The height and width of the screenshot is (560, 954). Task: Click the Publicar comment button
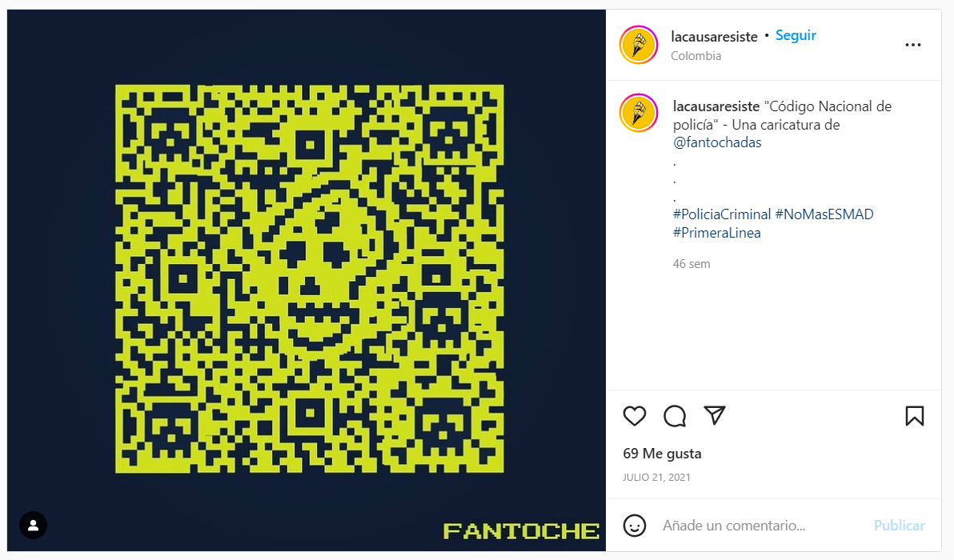[x=900, y=526]
